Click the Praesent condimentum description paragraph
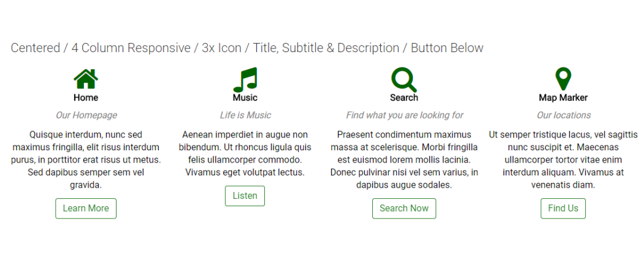Viewport: 644px width, 254px height. [404, 160]
